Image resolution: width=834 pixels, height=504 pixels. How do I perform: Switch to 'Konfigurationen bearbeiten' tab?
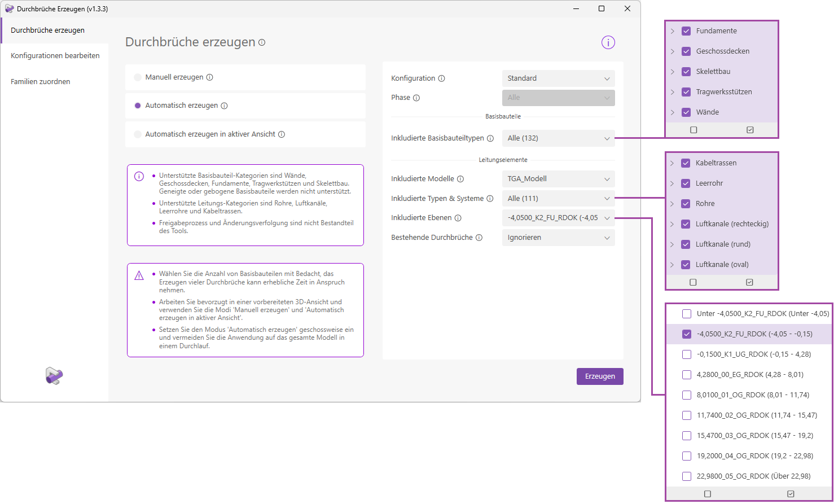click(x=55, y=56)
